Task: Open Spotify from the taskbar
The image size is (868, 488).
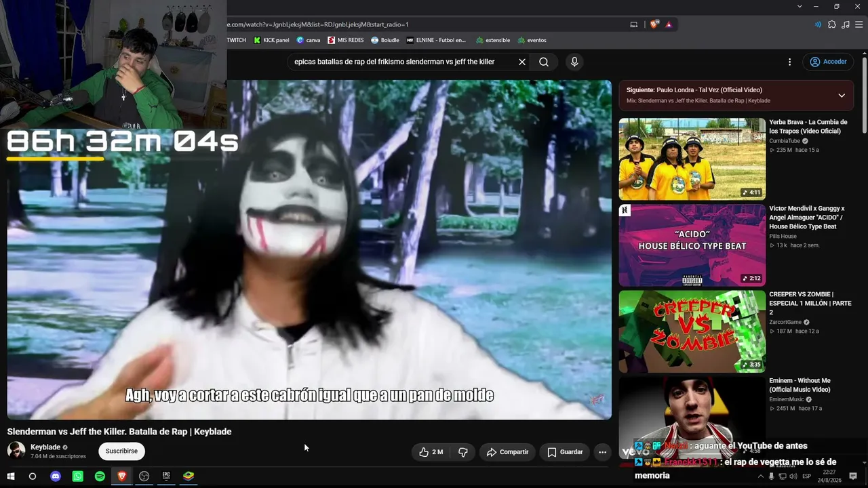Action: pos(100,476)
